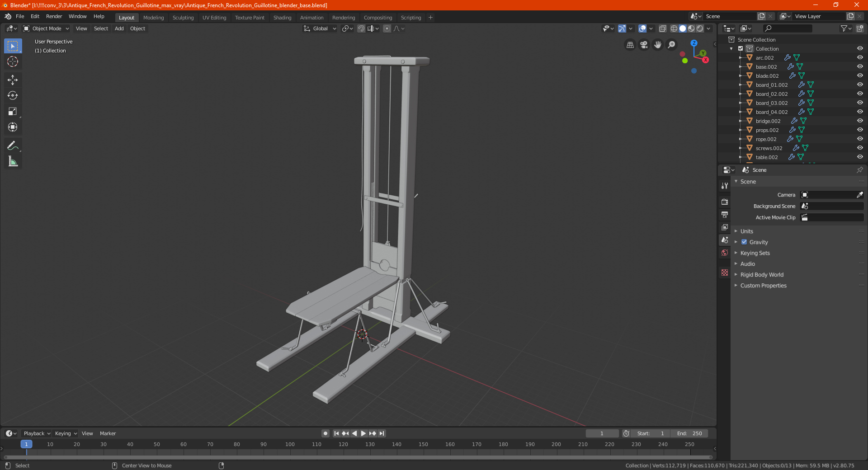Open the timeline Playback menu

click(x=37, y=433)
